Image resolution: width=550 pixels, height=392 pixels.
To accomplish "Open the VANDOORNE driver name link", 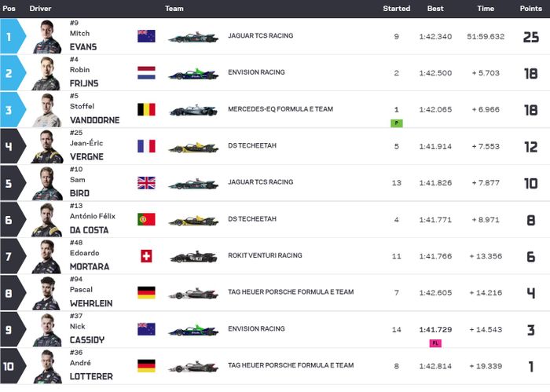I will tap(95, 120).
